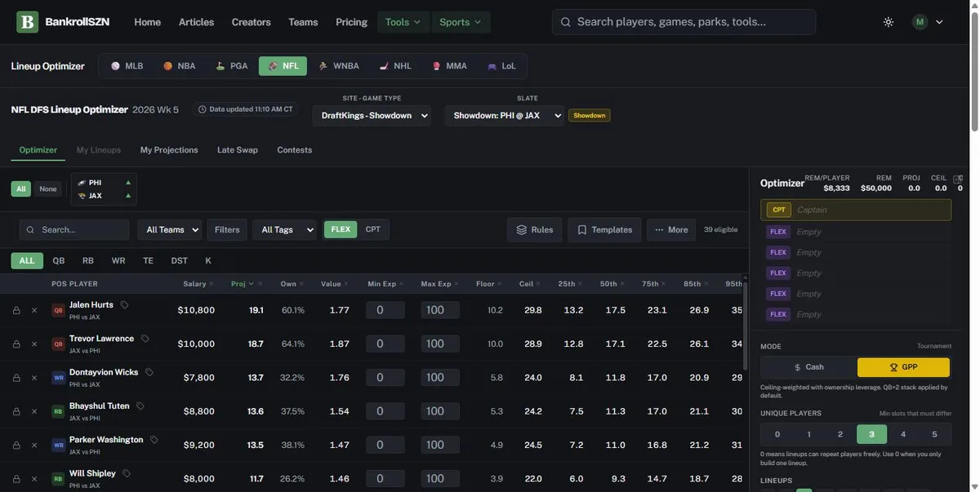
Task: Click Trevor Lawrence Max Exp input
Action: point(440,344)
